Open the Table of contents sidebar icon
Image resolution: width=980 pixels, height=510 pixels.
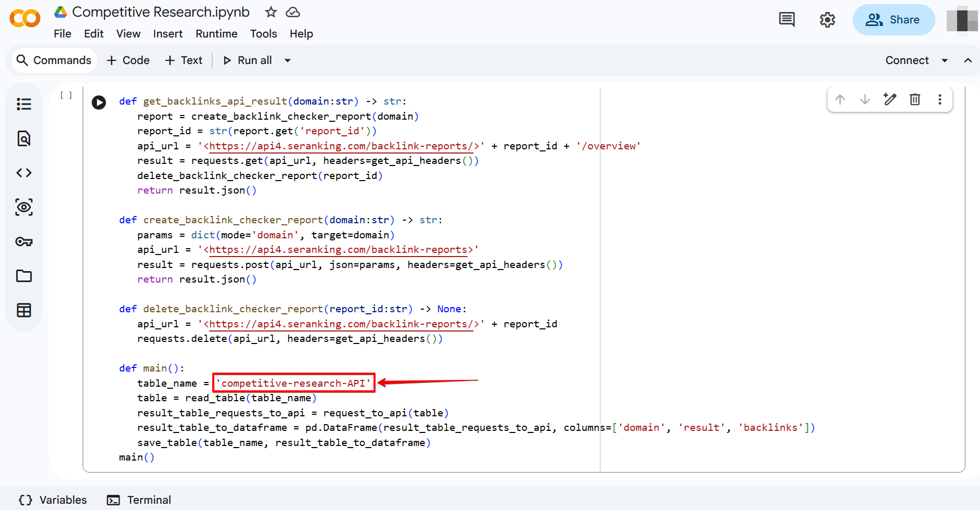click(x=24, y=104)
